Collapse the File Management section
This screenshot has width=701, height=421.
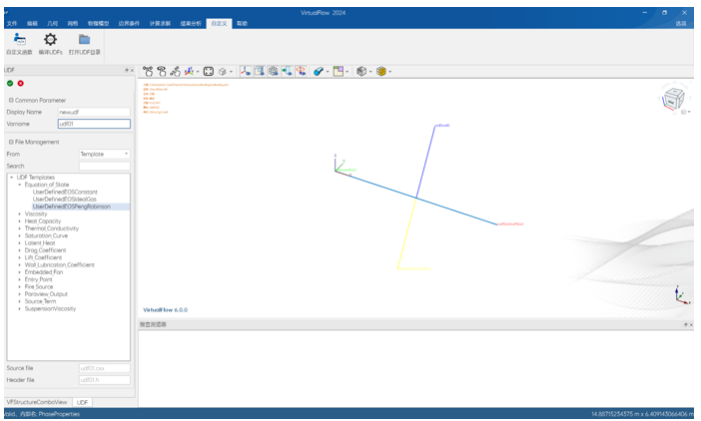(11, 142)
